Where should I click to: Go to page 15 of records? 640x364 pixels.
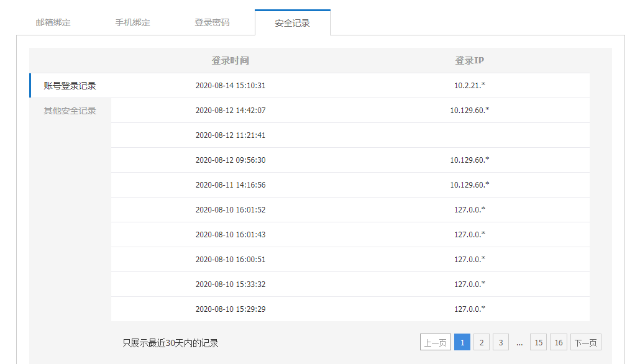click(538, 342)
